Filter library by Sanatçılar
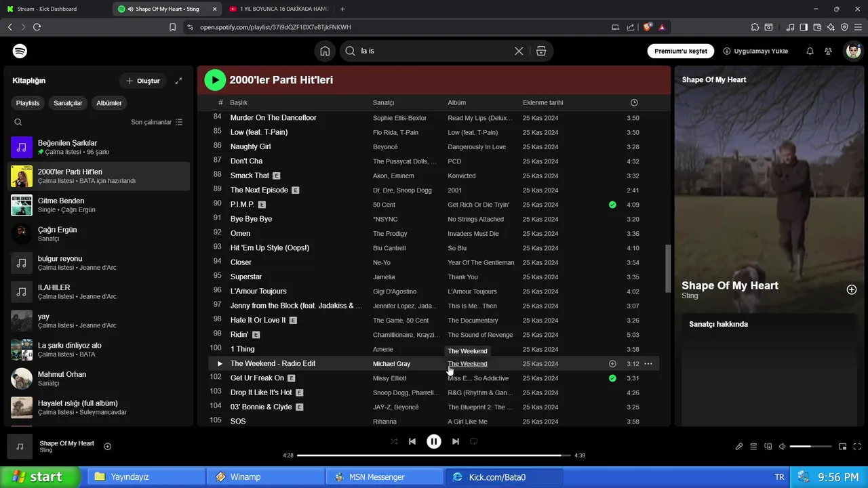Image resolution: width=868 pixels, height=488 pixels. click(68, 103)
